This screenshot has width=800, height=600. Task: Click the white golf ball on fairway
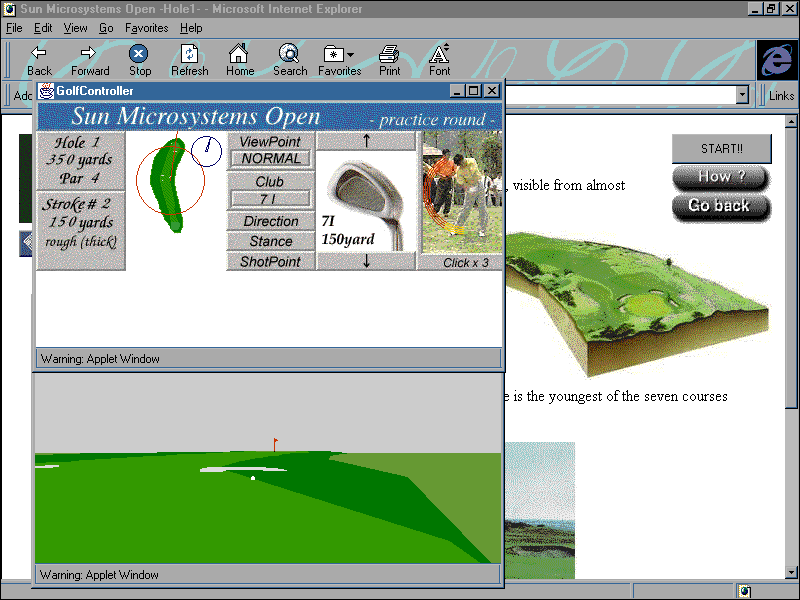(253, 478)
